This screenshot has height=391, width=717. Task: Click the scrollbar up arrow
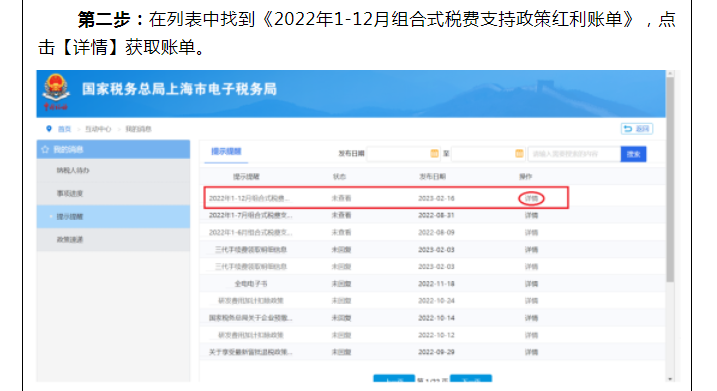pyautogui.click(x=670, y=73)
